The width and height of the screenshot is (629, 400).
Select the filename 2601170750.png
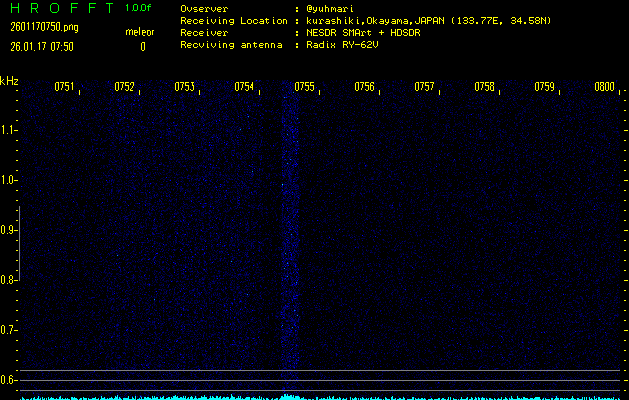point(44,27)
